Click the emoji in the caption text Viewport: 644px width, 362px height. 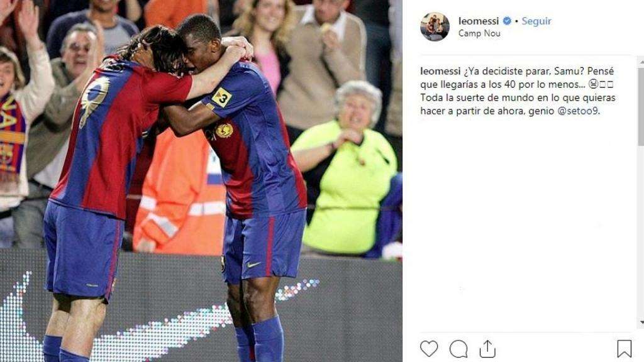tap(593, 84)
